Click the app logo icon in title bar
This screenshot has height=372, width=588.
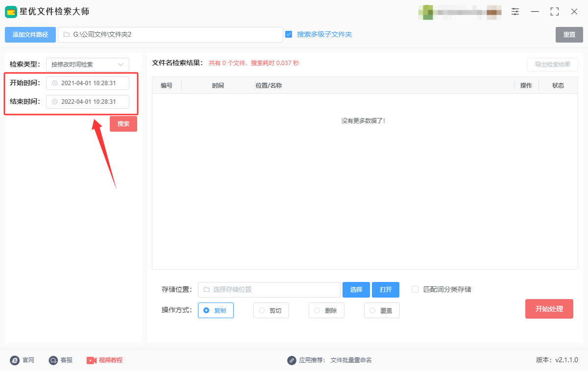tap(11, 11)
